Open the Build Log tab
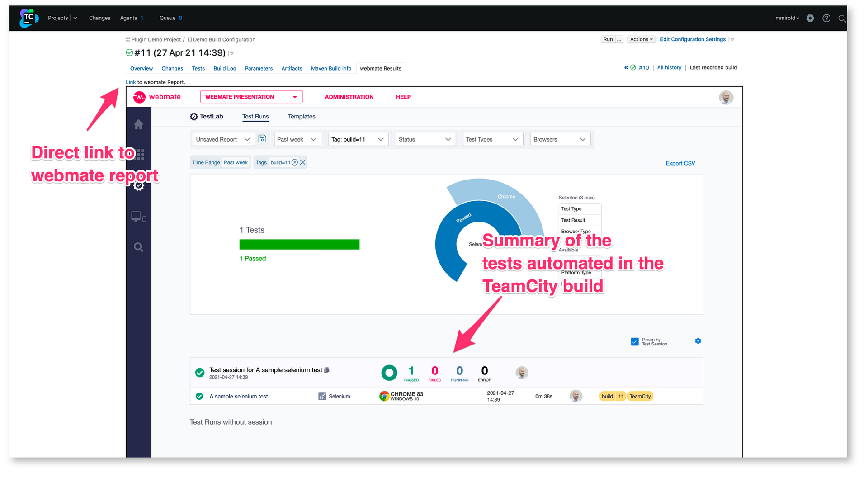Screen dimensions: 868x478 click(225, 69)
